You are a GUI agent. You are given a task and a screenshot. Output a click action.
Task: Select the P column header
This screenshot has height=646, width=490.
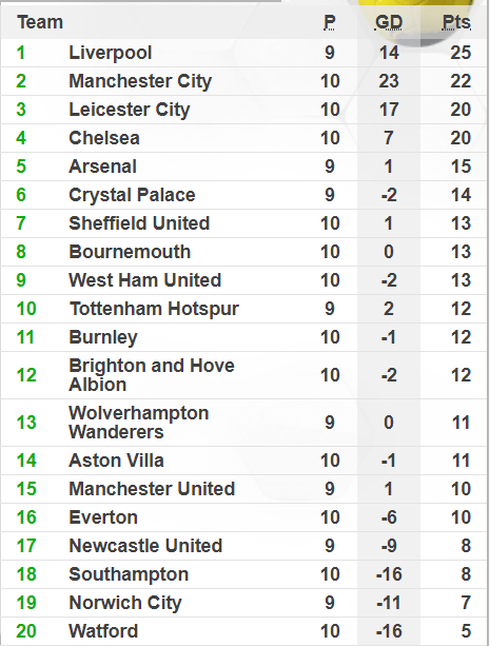[329, 22]
